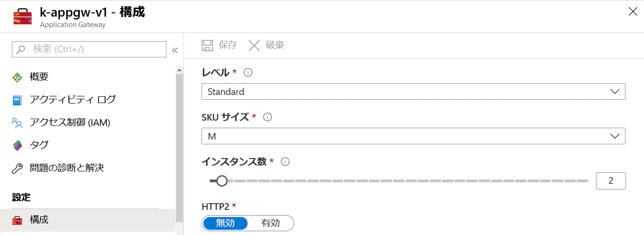This screenshot has height=235, width=644.
Task: Click info icon beside SKU サイズ
Action: pos(268,117)
